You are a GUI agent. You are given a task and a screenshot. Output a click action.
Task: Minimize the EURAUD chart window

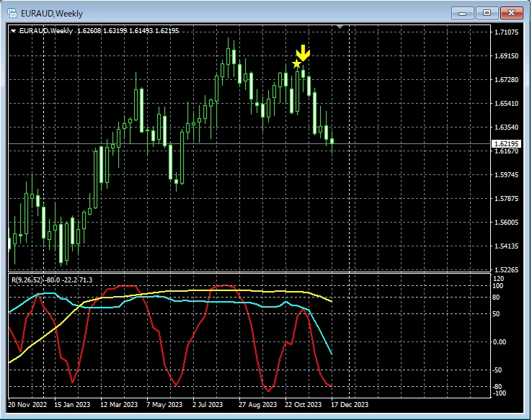point(464,13)
